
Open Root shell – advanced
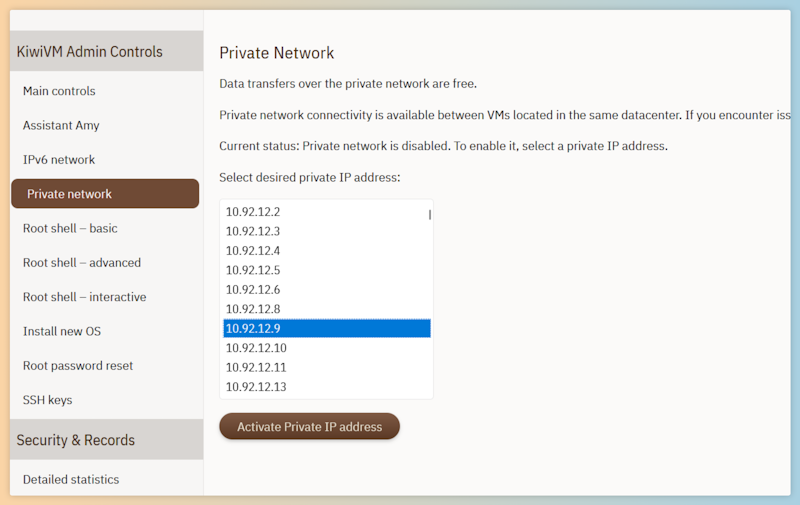[x=82, y=263]
